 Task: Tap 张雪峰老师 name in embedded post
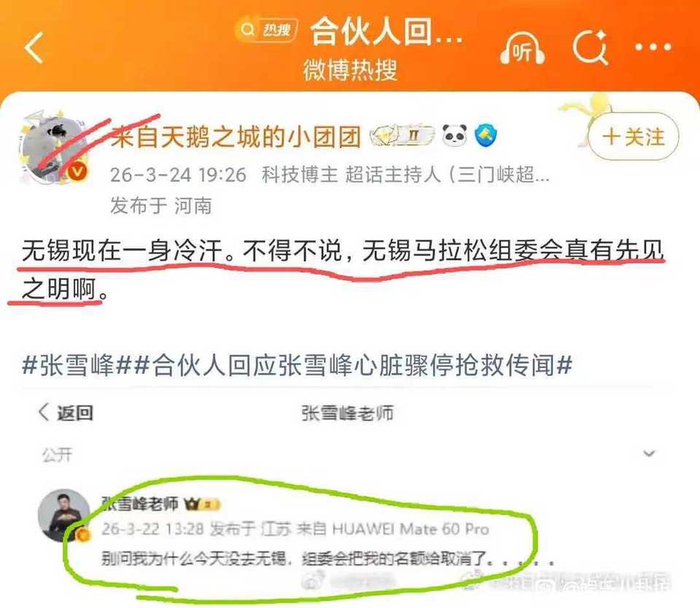pos(139,503)
